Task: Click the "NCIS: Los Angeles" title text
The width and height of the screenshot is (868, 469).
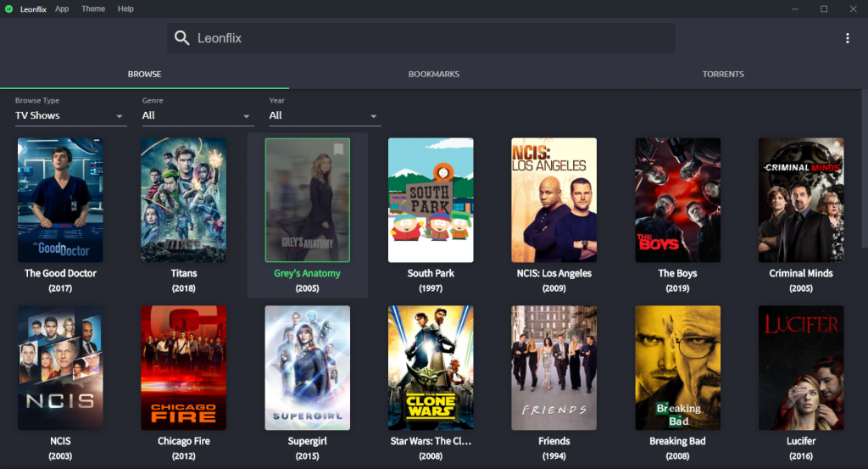Action: [x=554, y=273]
